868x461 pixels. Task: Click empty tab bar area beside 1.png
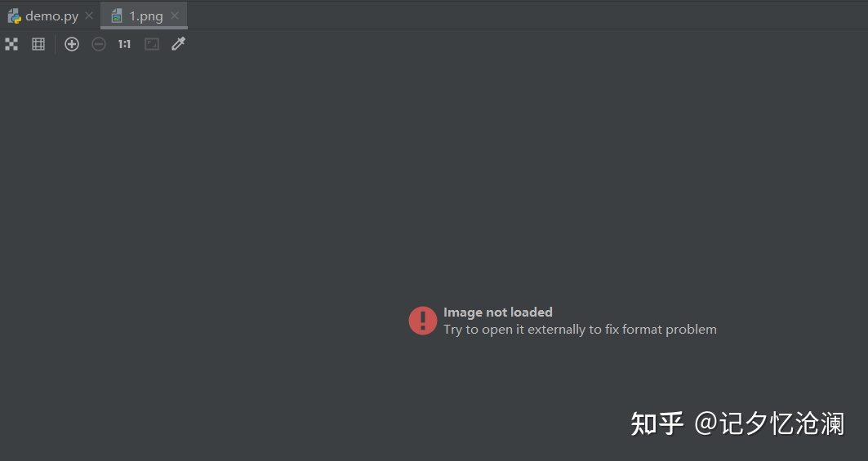[x=526, y=16]
